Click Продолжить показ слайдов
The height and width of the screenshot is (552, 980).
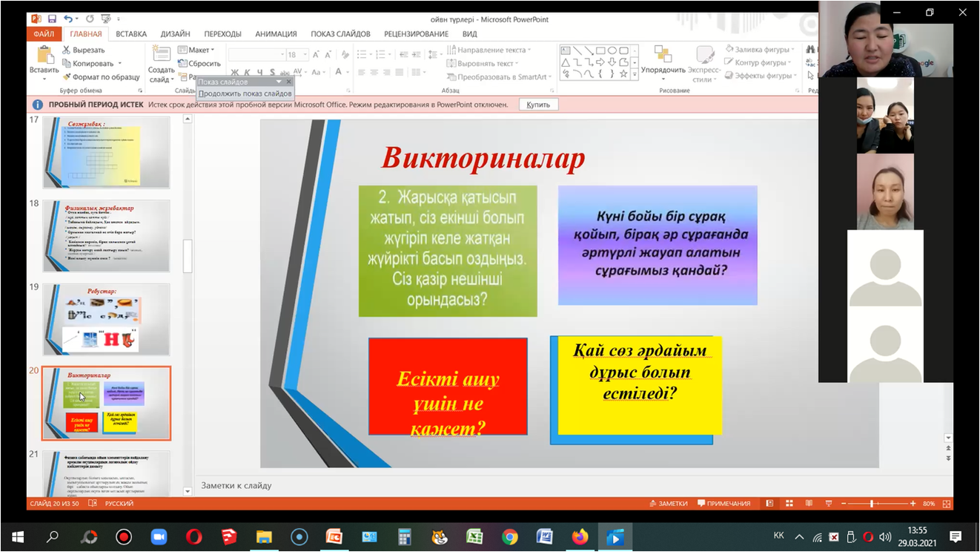(x=245, y=93)
